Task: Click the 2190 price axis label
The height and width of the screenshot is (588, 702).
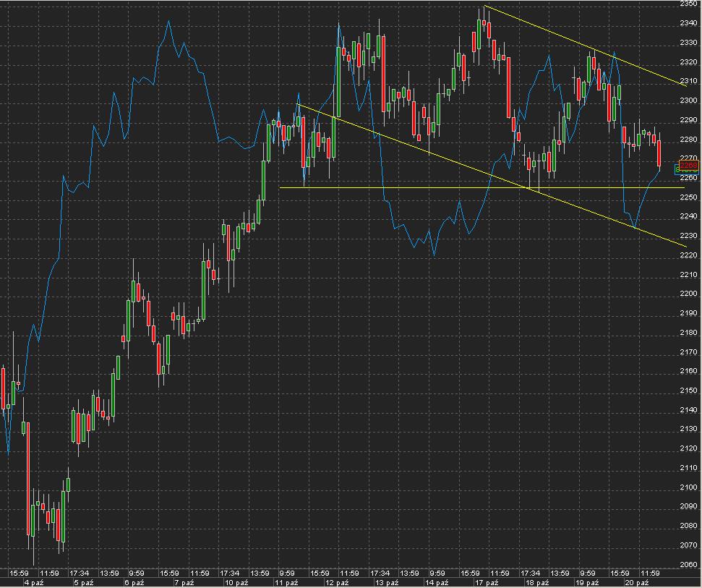Action: pyautogui.click(x=688, y=313)
